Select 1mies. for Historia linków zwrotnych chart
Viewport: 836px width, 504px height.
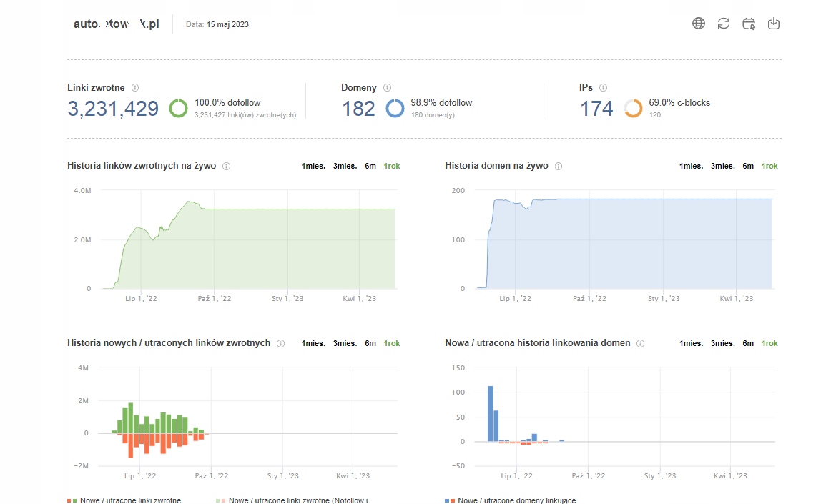[313, 166]
